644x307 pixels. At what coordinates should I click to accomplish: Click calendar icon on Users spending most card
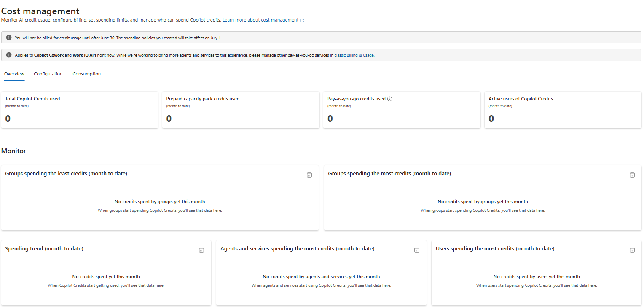click(632, 250)
